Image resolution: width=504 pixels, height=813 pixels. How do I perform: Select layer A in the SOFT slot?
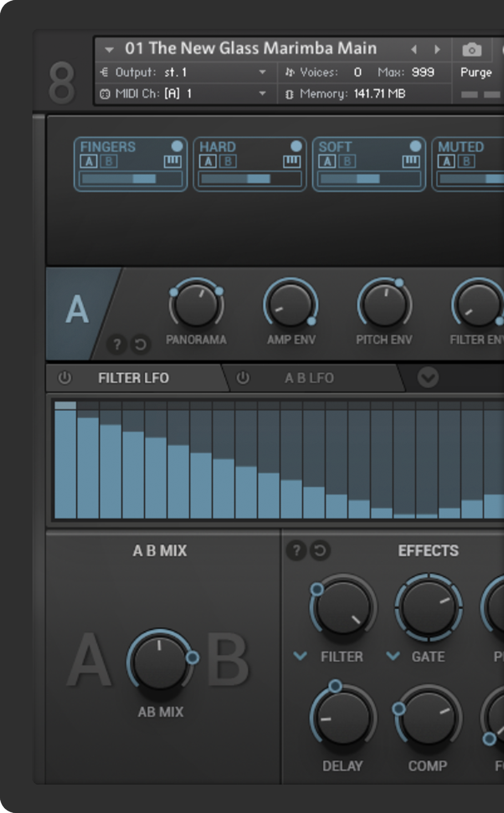[x=327, y=161]
